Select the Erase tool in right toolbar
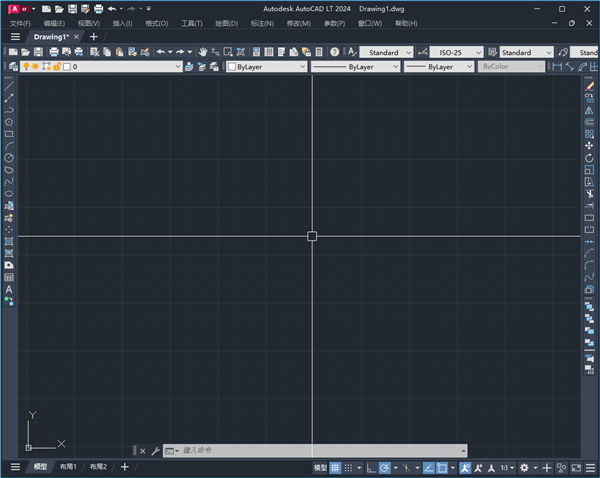Viewport: 600px width, 478px height. 590,86
